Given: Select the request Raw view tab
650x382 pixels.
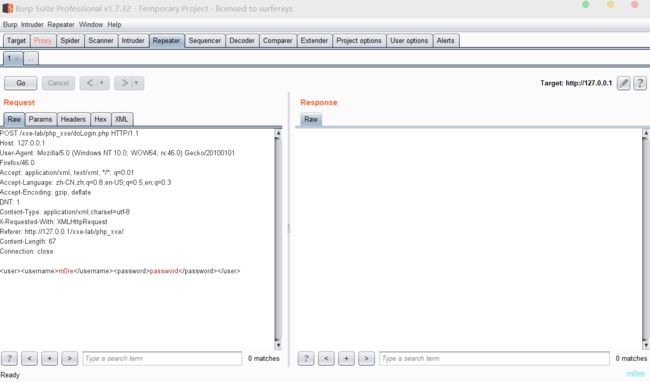Looking at the screenshot, I should 14,119.
